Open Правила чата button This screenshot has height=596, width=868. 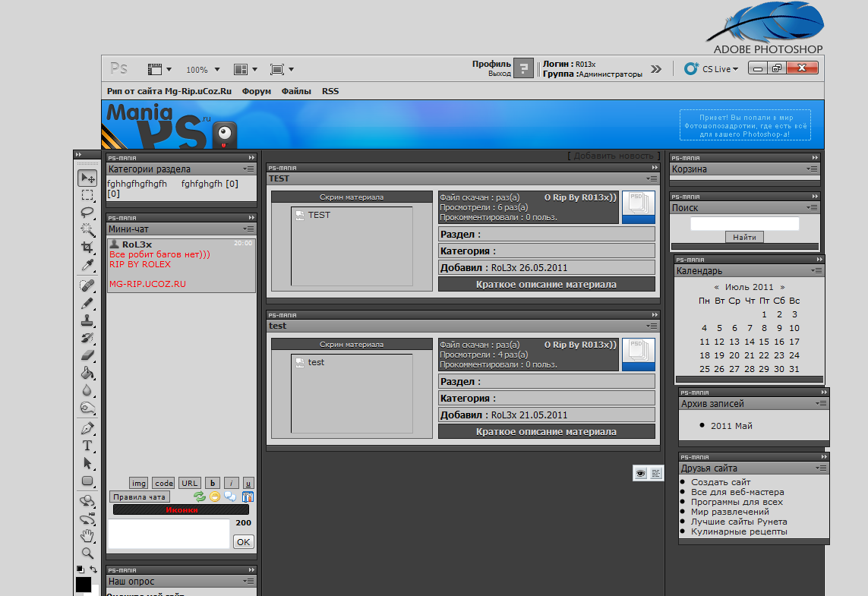[x=140, y=497]
